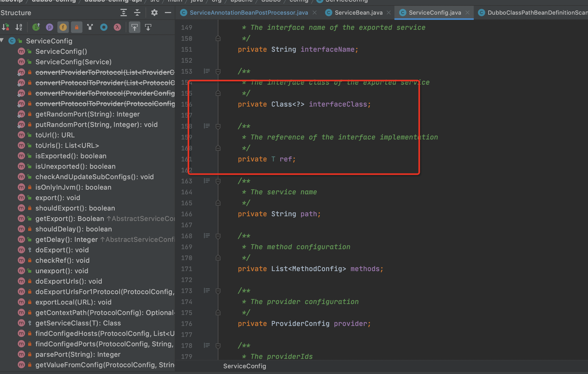The width and height of the screenshot is (588, 374).
Task: Toggle Autoscroll from Source icon
Action: [x=148, y=27]
